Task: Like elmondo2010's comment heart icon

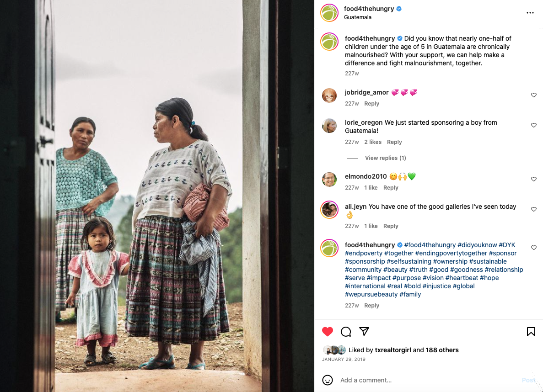Action: pos(534,179)
